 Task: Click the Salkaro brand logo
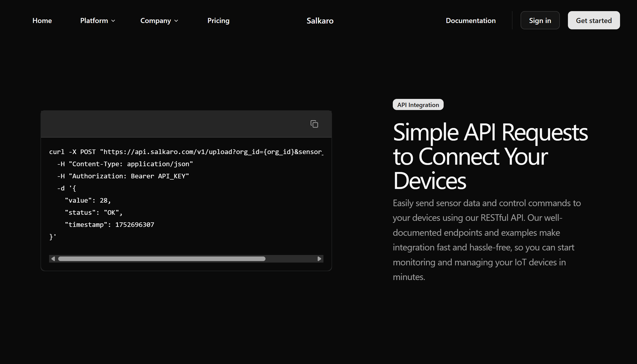click(320, 21)
